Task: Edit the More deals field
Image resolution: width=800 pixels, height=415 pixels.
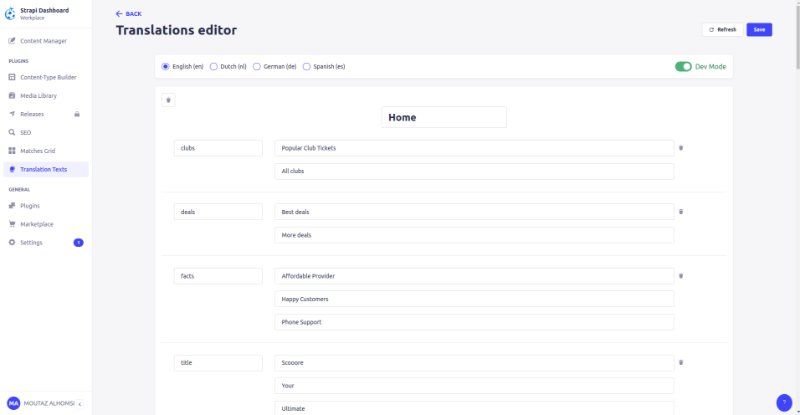Action: coord(474,235)
